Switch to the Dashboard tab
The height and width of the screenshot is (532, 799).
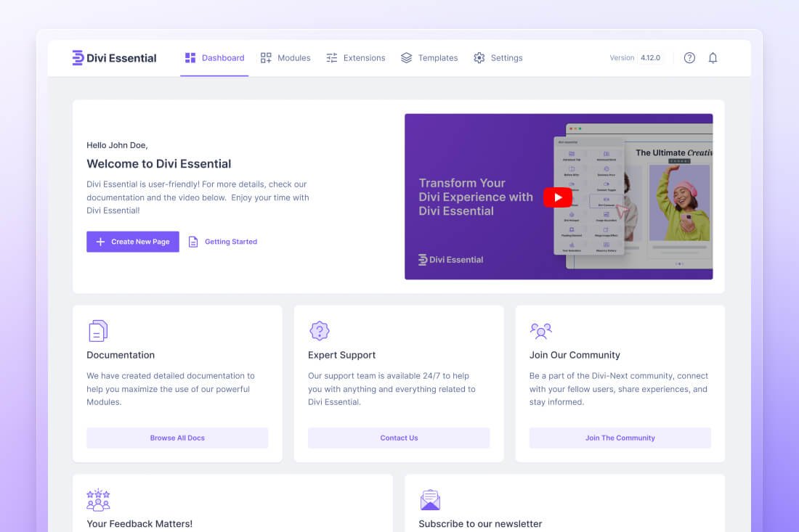coord(214,57)
